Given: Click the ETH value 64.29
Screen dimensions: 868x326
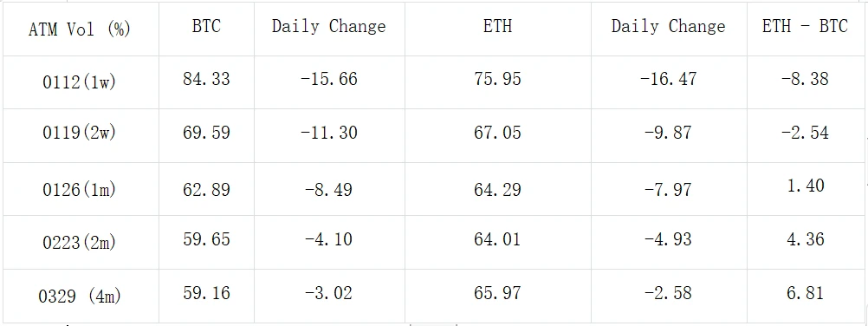Looking at the screenshot, I should pyautogui.click(x=497, y=190).
